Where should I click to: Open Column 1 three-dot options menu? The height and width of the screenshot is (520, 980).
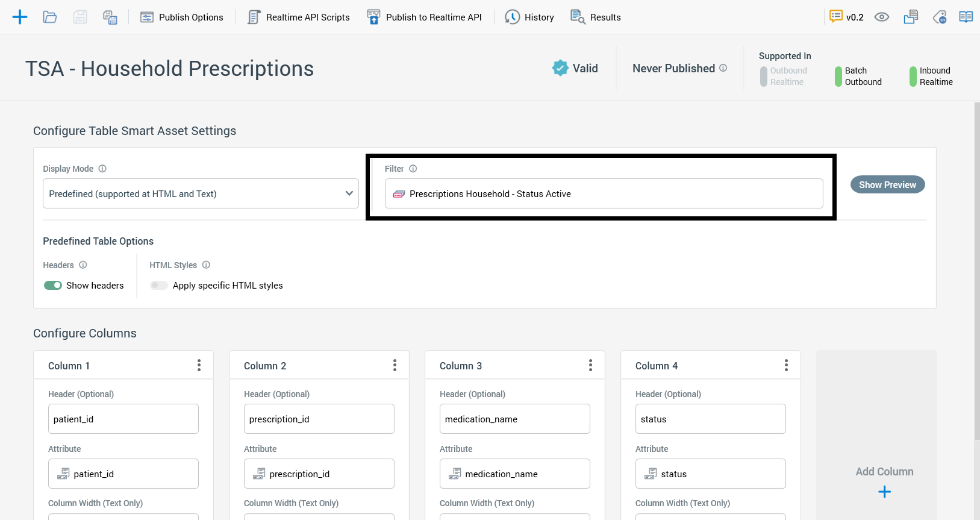tap(199, 365)
